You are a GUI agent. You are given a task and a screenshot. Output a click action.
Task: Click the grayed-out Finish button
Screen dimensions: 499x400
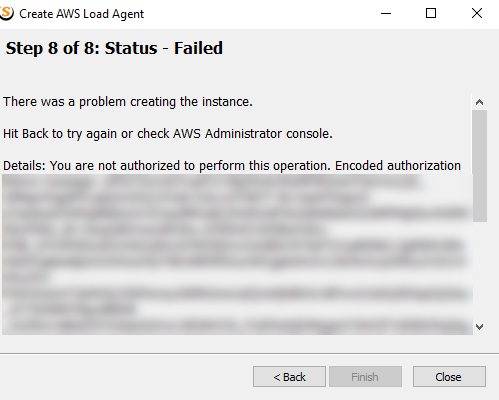pos(365,377)
